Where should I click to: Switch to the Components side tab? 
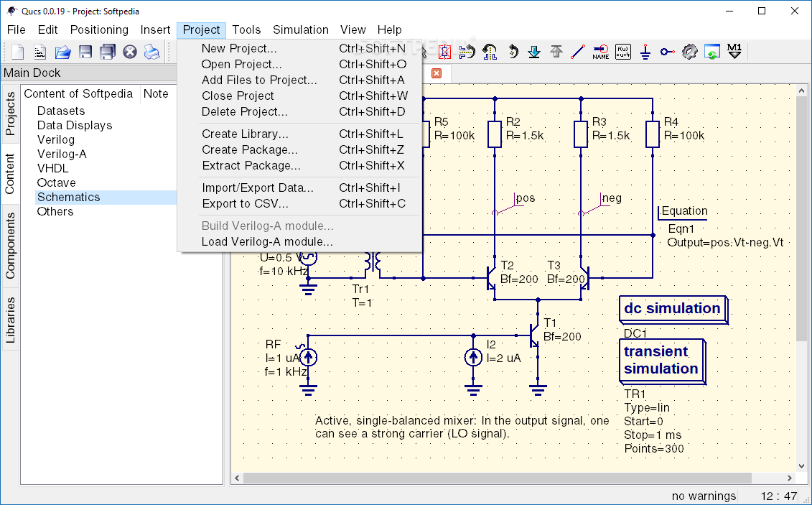tap(10, 246)
